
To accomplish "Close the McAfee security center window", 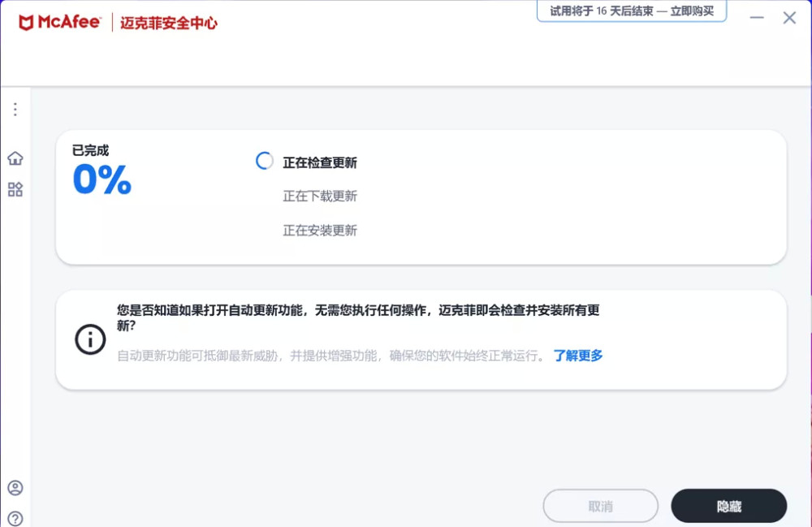I will (789, 17).
